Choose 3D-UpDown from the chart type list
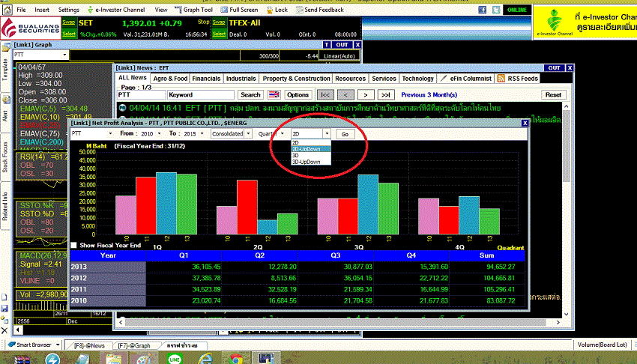This screenshot has height=364, width=637. tap(311, 162)
